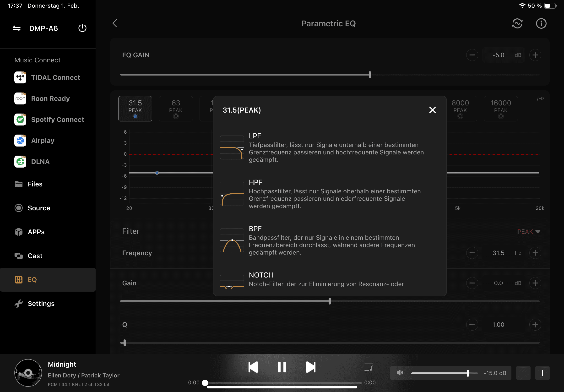Open the info icon at top right
Image resolution: width=564 pixels, height=392 pixels.
[541, 23]
